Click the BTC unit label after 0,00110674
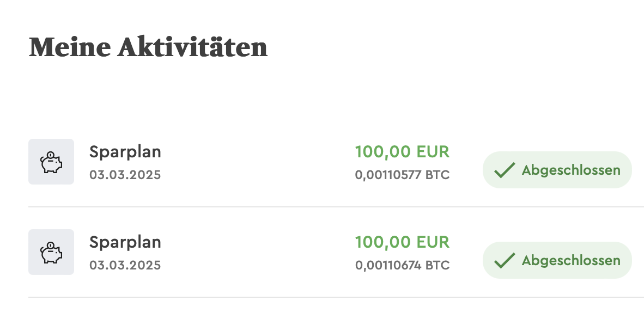This screenshot has height=319, width=644. point(438,266)
